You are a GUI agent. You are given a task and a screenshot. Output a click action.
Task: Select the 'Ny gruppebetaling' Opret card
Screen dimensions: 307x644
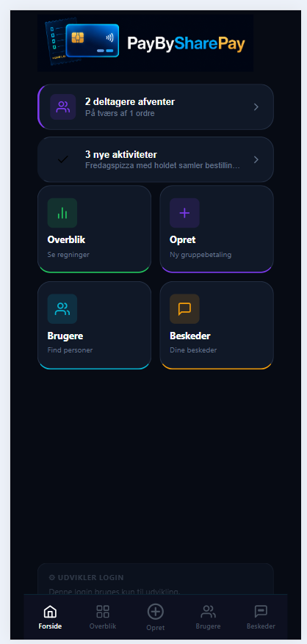click(217, 229)
